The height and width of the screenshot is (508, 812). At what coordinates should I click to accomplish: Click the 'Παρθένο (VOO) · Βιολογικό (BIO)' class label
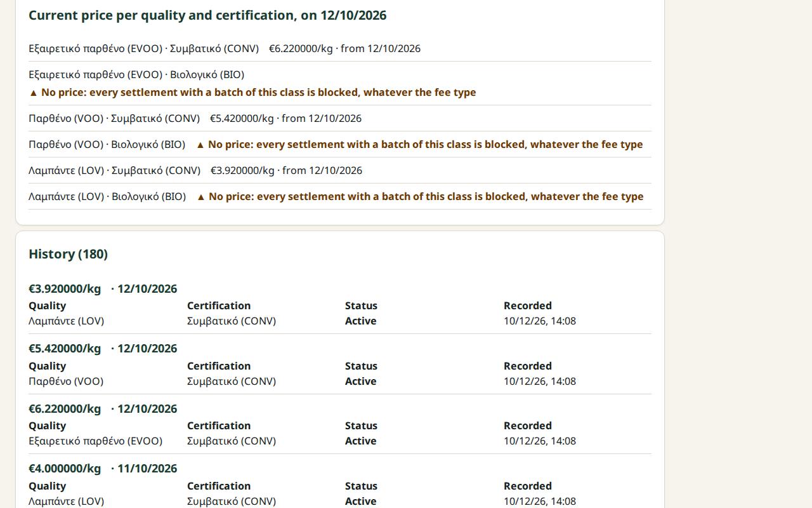[x=107, y=145]
